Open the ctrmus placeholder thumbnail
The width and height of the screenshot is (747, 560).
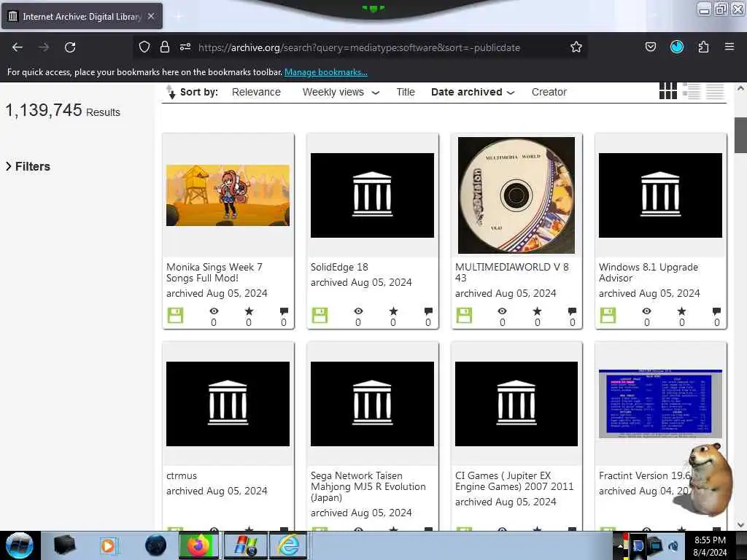point(228,404)
